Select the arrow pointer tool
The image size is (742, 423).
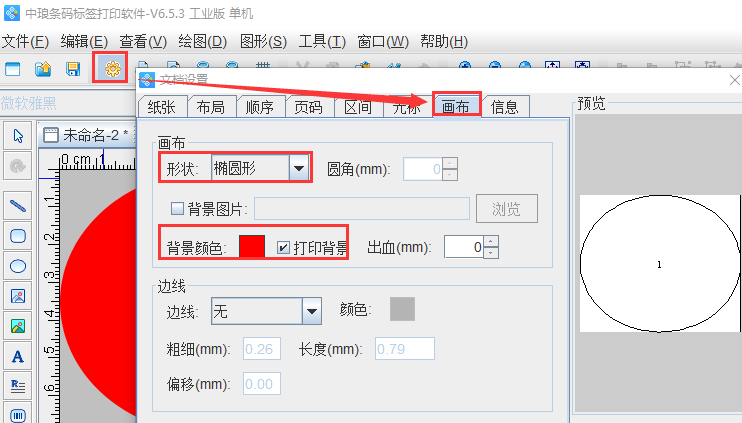pos(18,136)
